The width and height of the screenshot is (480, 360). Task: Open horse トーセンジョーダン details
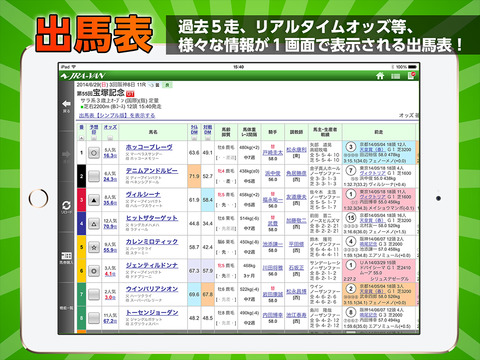pos(152,313)
